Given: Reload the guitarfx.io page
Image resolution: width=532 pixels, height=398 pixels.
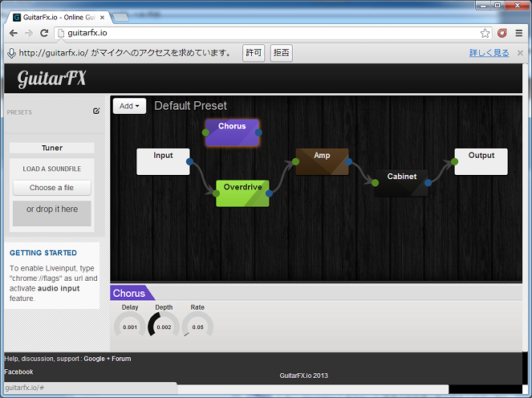Looking at the screenshot, I should click(44, 33).
